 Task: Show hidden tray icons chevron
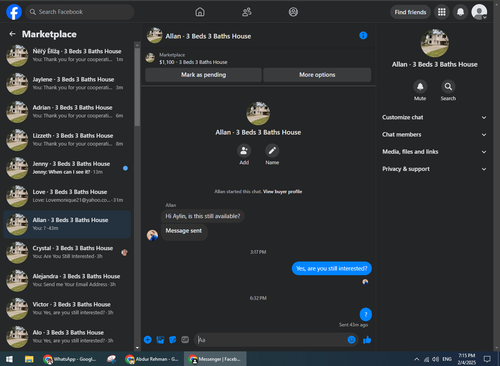pos(417,359)
